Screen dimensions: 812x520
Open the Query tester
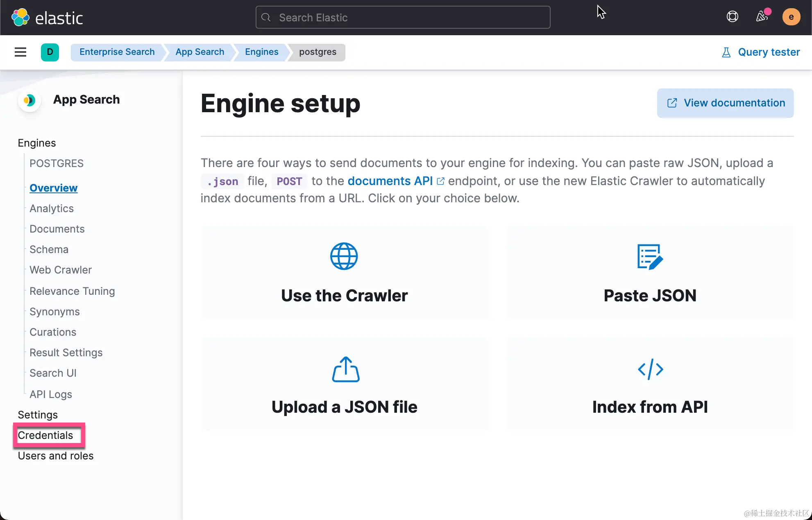(x=761, y=52)
